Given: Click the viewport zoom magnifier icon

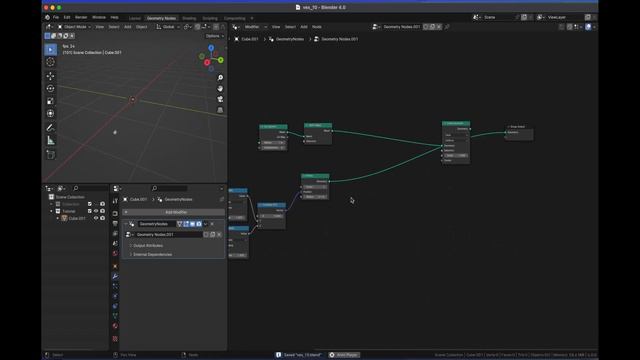Looking at the screenshot, I should (220, 78).
